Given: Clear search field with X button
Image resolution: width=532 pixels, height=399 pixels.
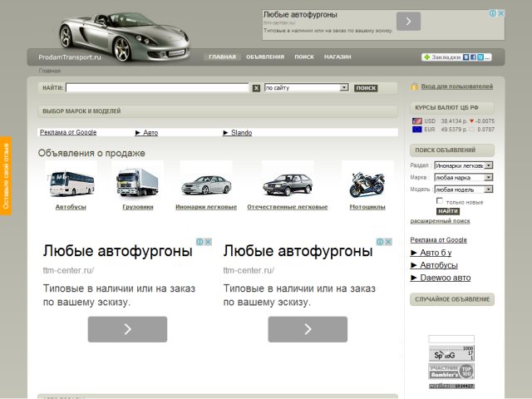Looking at the screenshot, I should (256, 88).
